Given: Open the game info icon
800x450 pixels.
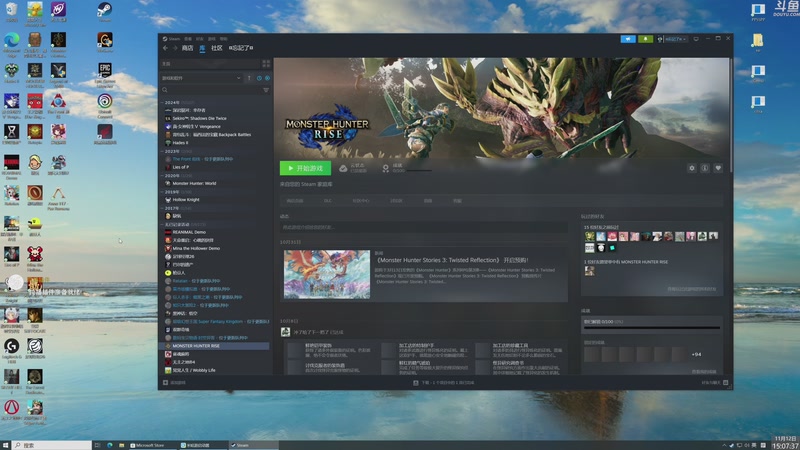Looking at the screenshot, I should point(705,168).
